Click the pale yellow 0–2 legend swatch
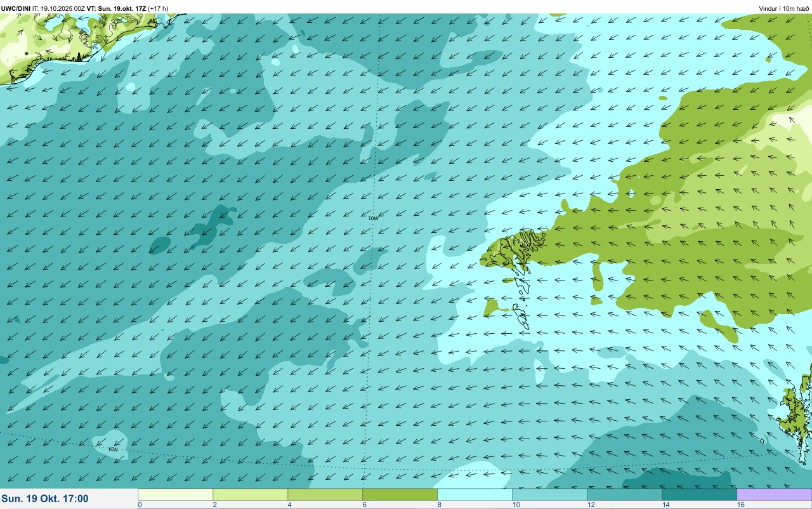 pos(176,494)
